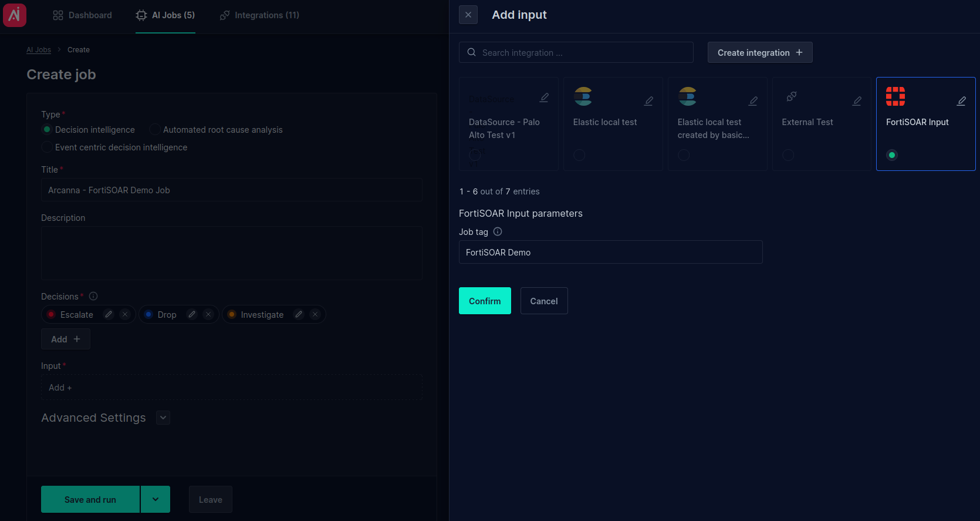The width and height of the screenshot is (980, 521).
Task: Click the Escalate red color dot
Action: tap(51, 314)
